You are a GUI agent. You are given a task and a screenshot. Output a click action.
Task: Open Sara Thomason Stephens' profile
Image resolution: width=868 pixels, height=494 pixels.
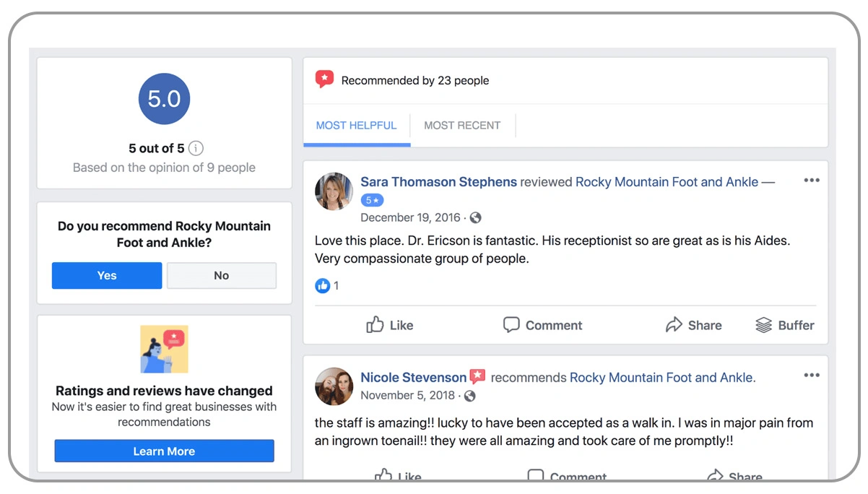[438, 182]
